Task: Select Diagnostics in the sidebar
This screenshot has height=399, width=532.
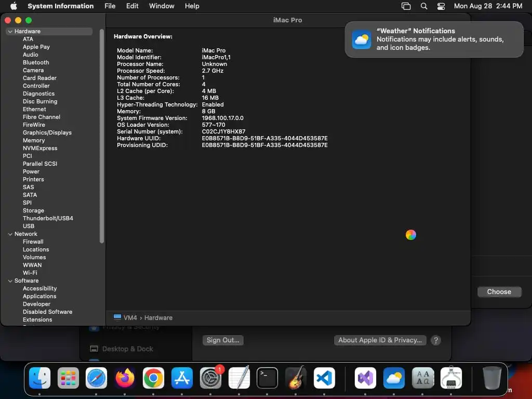Action: pos(38,94)
